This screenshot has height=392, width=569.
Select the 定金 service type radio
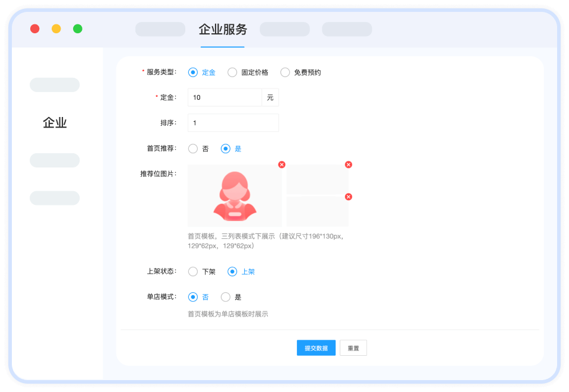(192, 72)
